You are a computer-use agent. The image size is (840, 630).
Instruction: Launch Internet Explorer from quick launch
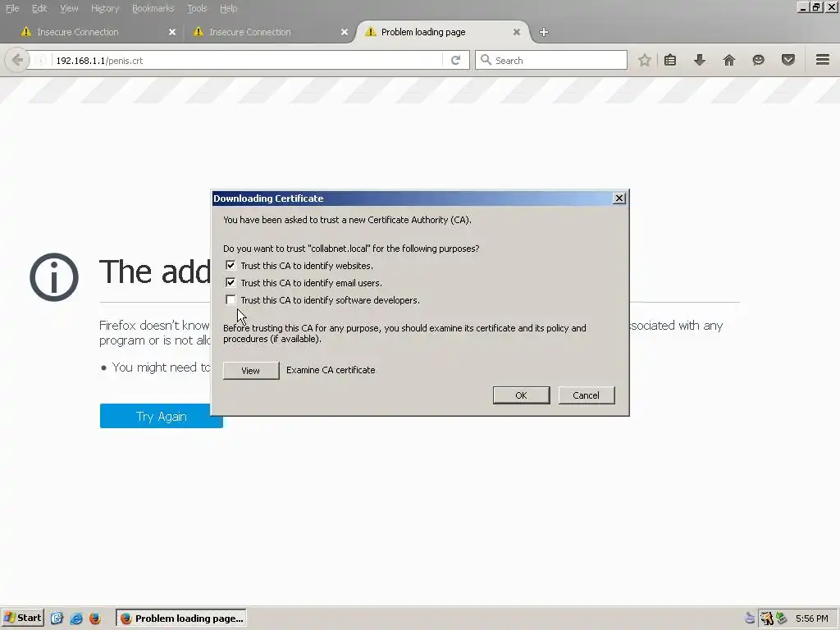point(76,619)
